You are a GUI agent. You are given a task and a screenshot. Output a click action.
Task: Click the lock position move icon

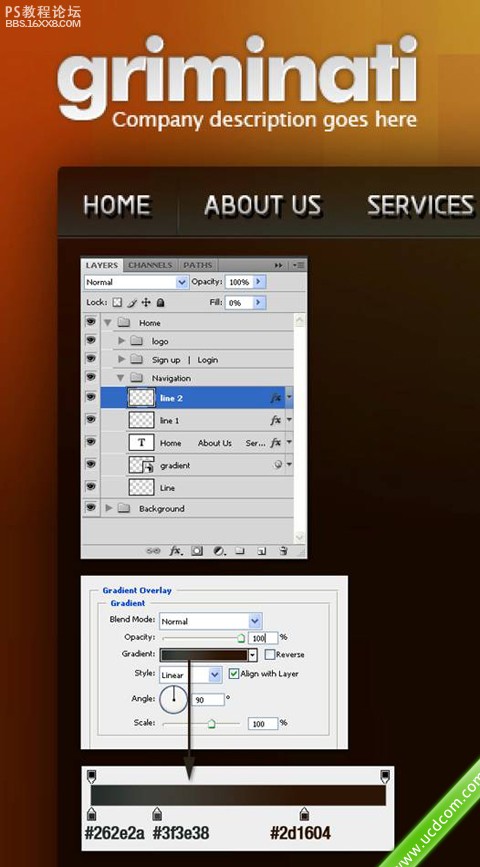click(x=146, y=302)
